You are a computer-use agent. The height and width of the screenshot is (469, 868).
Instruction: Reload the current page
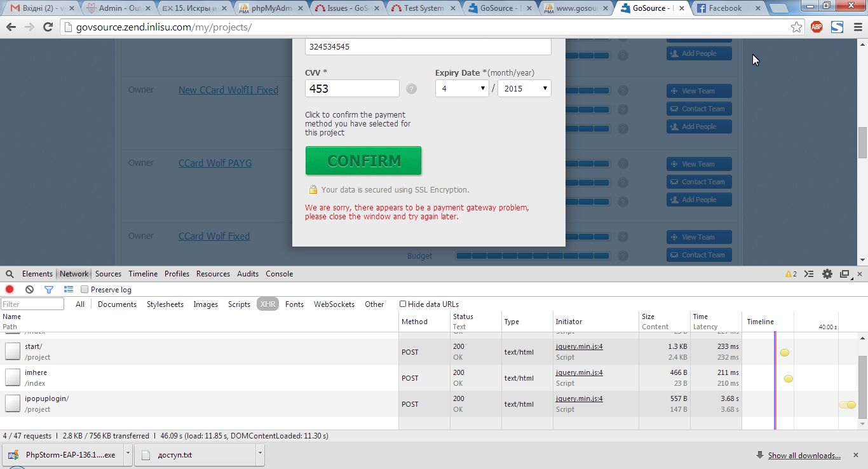click(x=48, y=27)
